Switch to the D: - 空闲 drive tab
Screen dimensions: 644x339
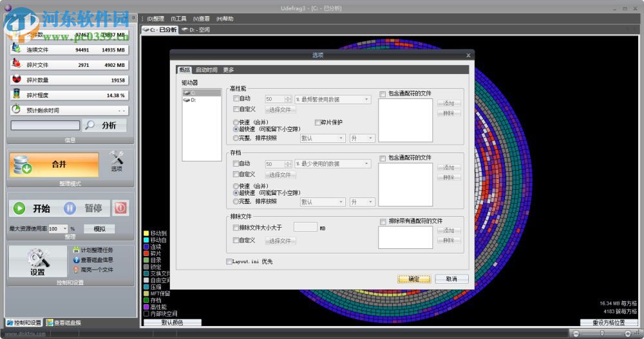[x=196, y=30]
